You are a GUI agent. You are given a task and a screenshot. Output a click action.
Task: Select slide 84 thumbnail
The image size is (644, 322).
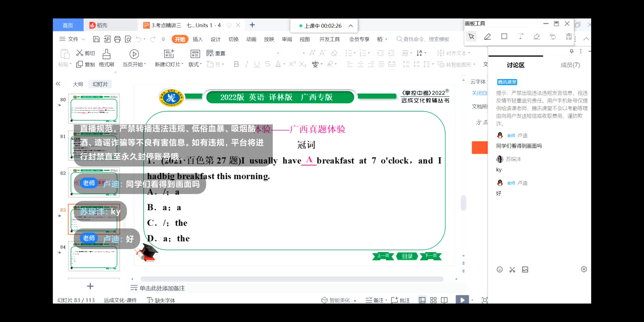(x=94, y=256)
